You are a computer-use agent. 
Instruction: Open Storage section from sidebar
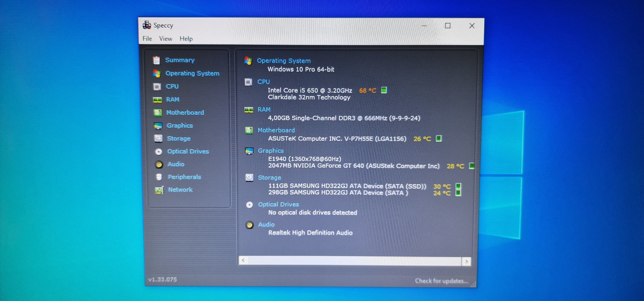click(179, 139)
